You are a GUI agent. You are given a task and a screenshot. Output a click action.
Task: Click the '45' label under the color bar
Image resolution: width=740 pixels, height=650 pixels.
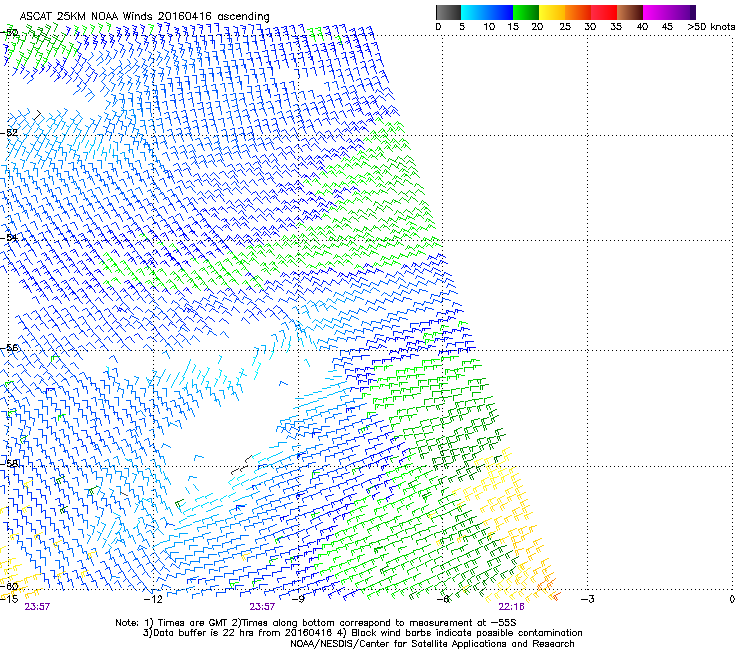pos(667,27)
